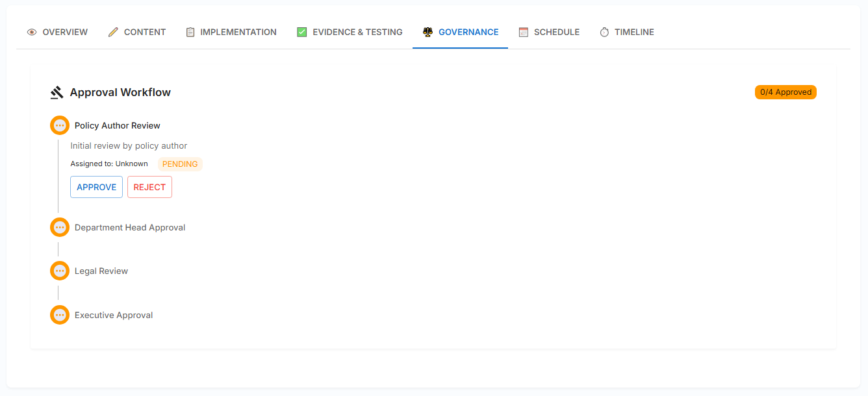Expand the Department Head Approval step
The image size is (868, 396).
tap(130, 227)
